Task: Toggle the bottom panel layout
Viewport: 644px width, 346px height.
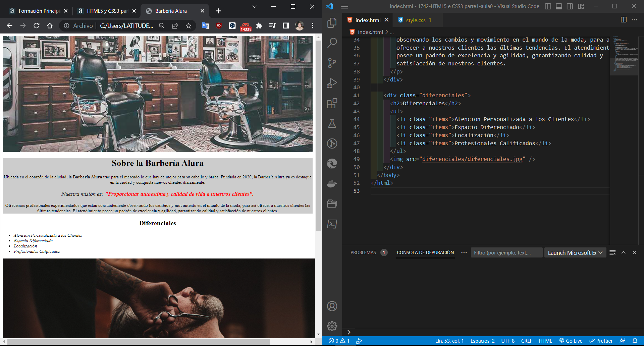Action: pyautogui.click(x=559, y=6)
